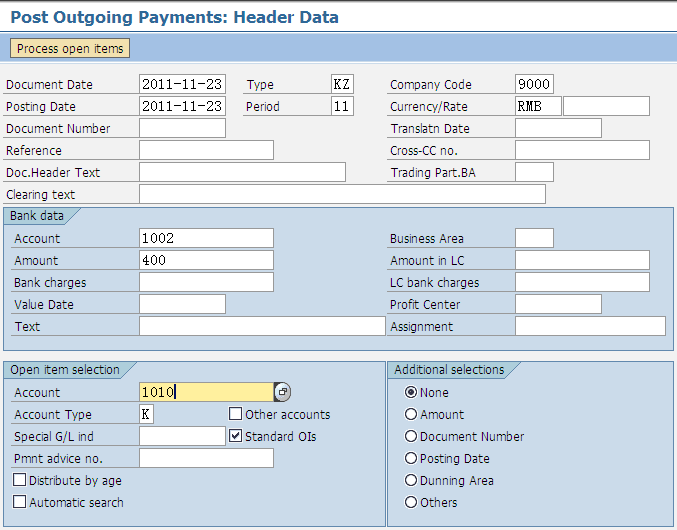Select the Amount radio button in Additional selections

point(411,414)
